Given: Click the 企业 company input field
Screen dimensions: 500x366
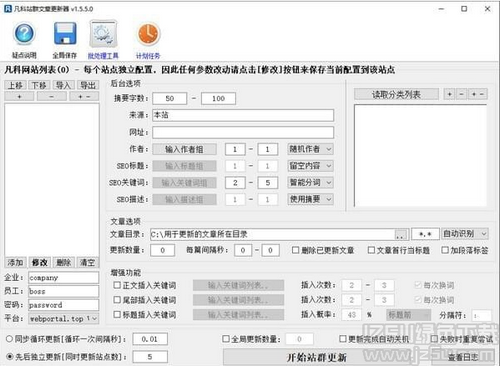Looking at the screenshot, I should (63, 278).
